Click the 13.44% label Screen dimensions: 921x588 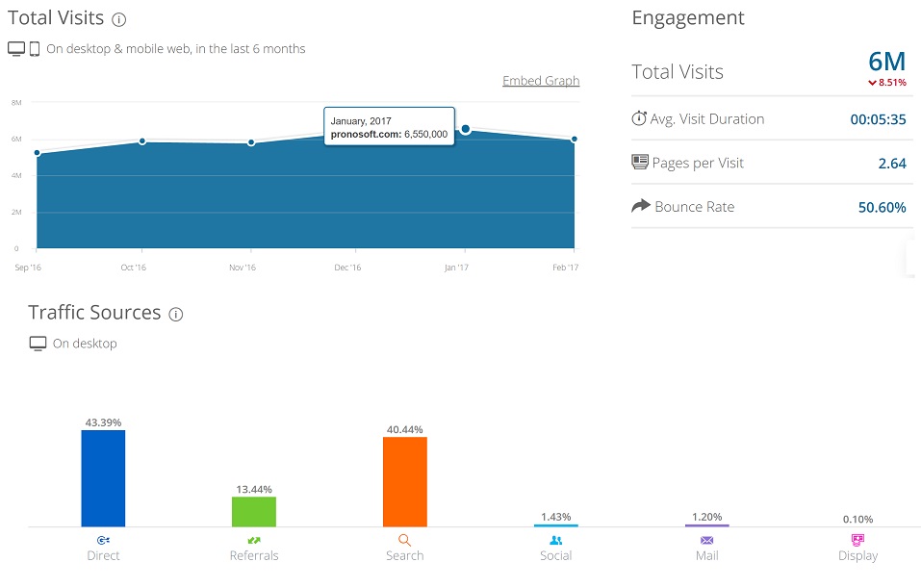point(254,489)
